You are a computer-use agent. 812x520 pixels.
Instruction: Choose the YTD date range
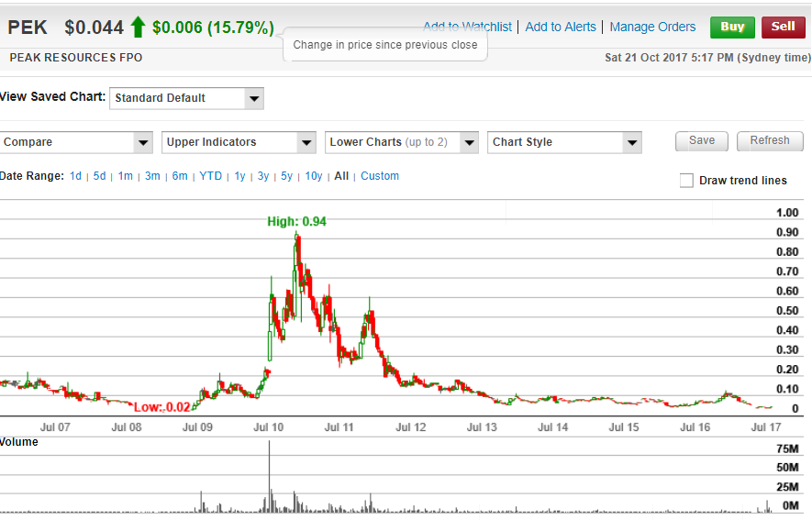point(210,176)
